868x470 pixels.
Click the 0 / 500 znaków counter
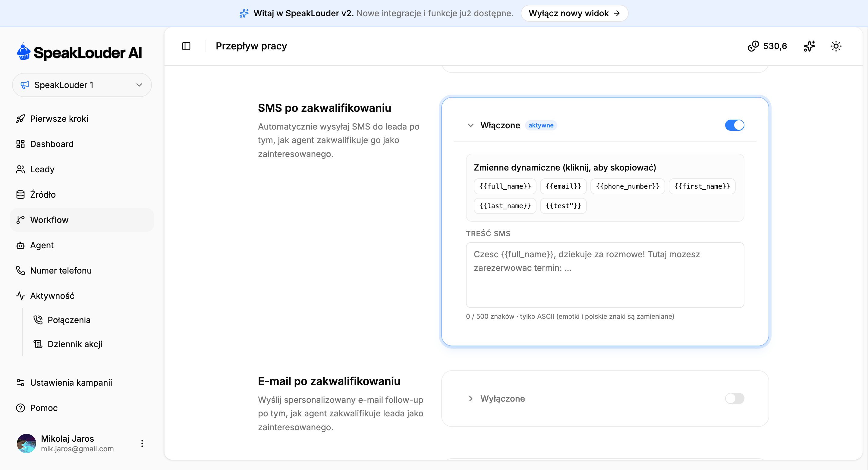[490, 316]
